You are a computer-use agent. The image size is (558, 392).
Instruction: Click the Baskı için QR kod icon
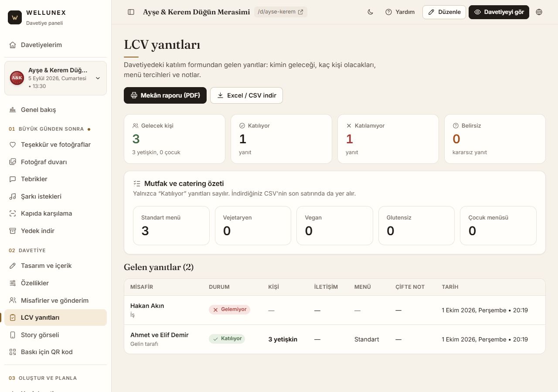13,352
